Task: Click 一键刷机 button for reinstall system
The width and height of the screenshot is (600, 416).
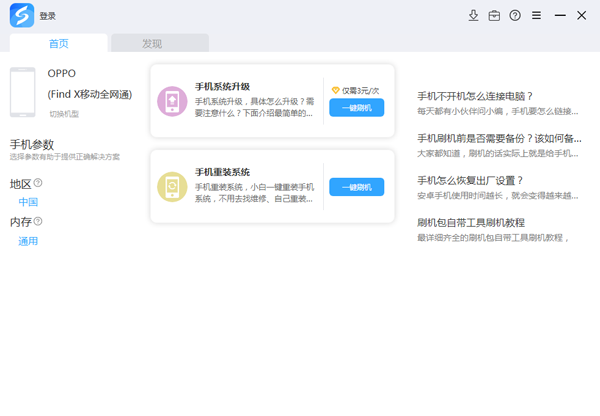Action: [356, 187]
